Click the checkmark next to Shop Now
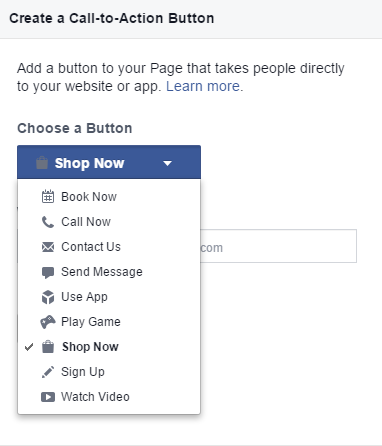Viewport: 382px width, 446px height. point(29,347)
